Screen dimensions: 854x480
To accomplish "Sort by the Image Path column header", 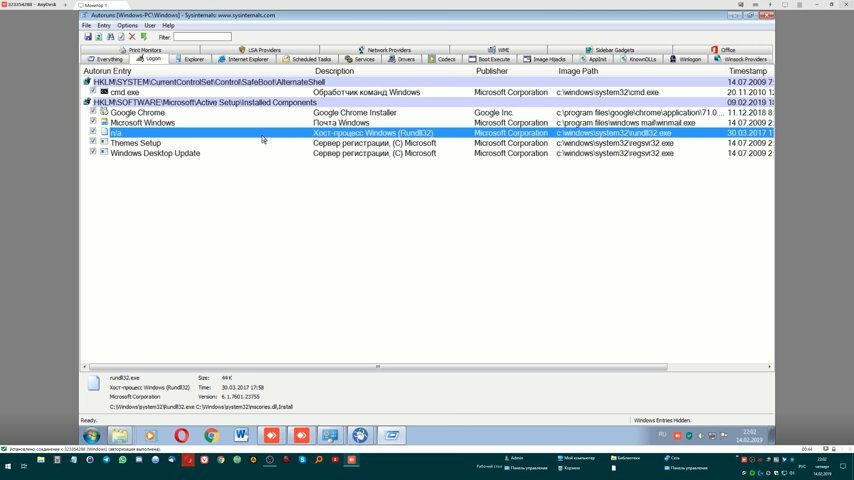I will [x=578, y=71].
